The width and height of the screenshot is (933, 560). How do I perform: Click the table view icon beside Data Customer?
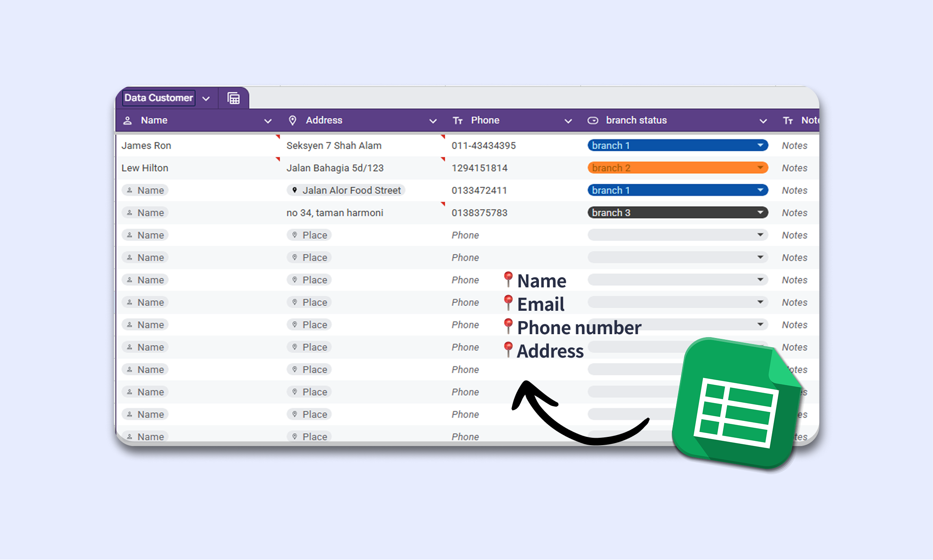click(x=233, y=98)
